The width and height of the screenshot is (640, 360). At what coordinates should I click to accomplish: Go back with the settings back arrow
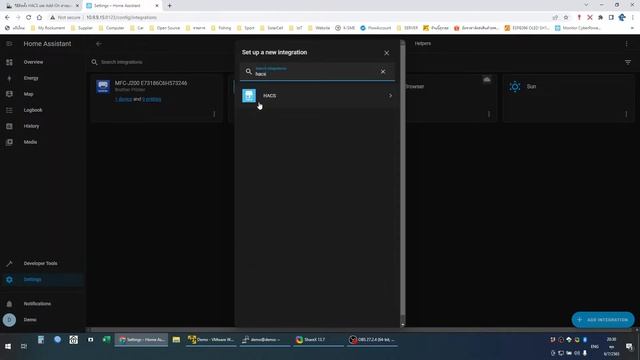click(98, 44)
